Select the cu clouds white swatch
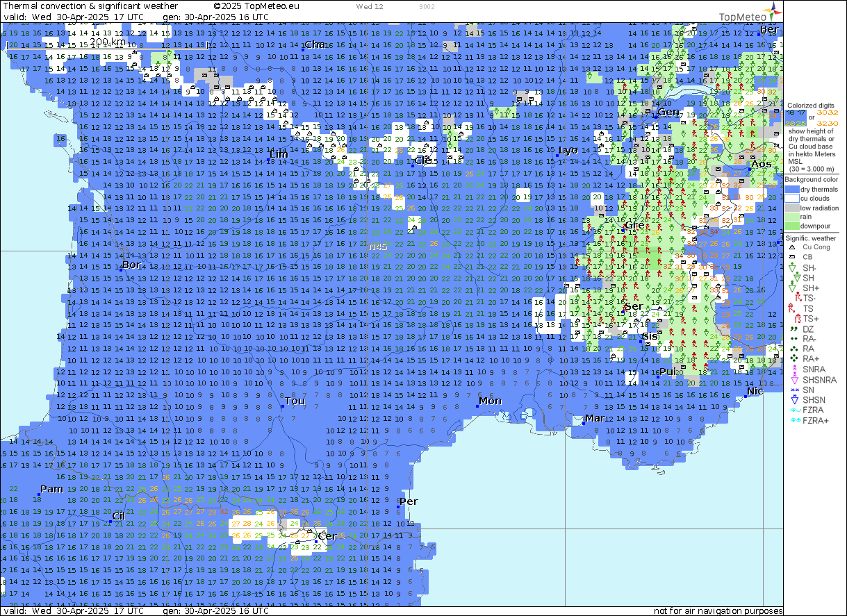847x616 pixels. (x=792, y=199)
